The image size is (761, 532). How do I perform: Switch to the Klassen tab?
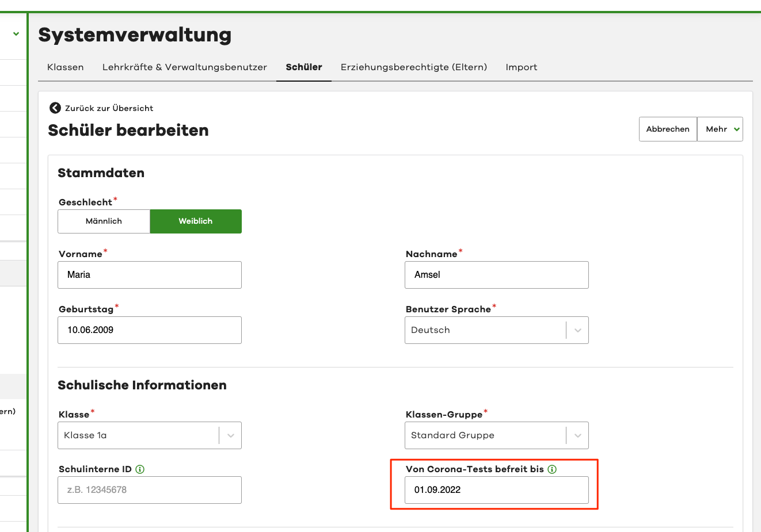[x=66, y=67]
